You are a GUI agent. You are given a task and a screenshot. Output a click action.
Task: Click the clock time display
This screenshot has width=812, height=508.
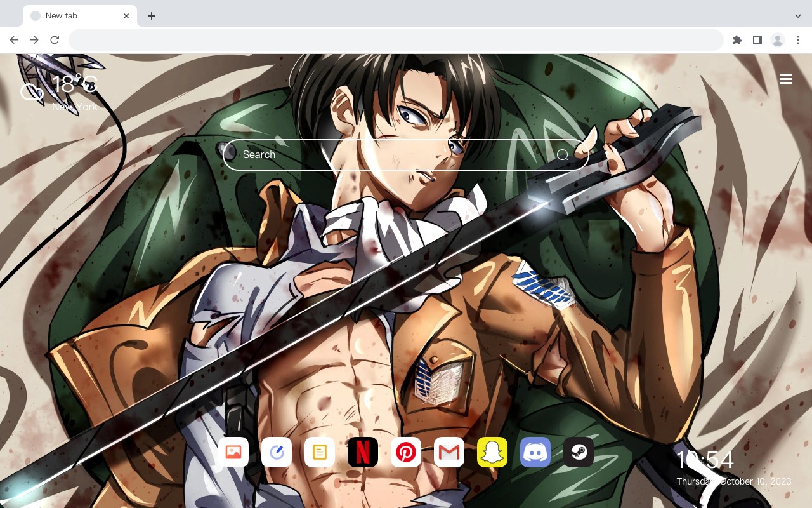click(x=705, y=460)
